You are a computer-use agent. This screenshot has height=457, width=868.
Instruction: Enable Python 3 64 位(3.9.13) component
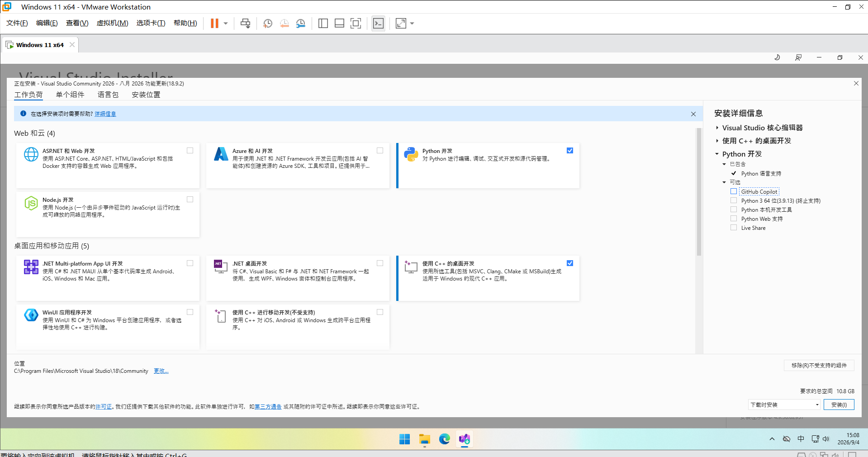[734, 200]
